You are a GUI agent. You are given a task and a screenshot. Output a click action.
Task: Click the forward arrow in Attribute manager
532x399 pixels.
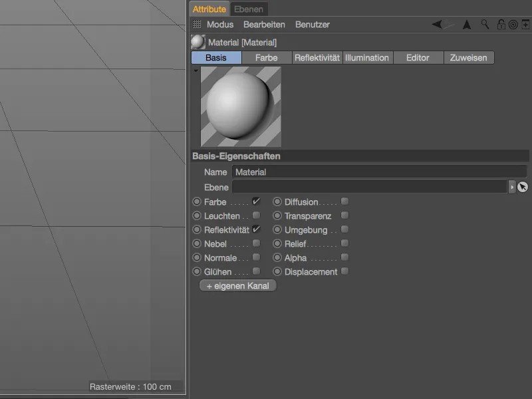[x=450, y=25]
